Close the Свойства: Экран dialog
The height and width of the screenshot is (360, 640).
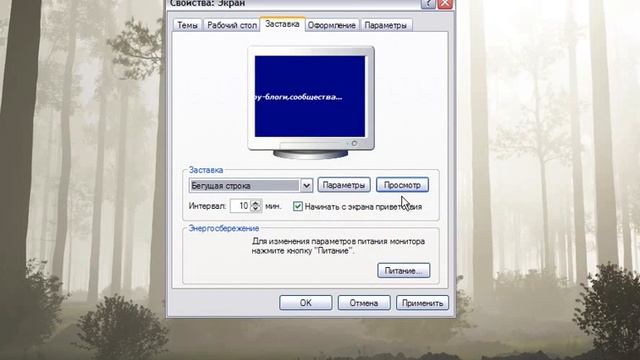(445, 3)
